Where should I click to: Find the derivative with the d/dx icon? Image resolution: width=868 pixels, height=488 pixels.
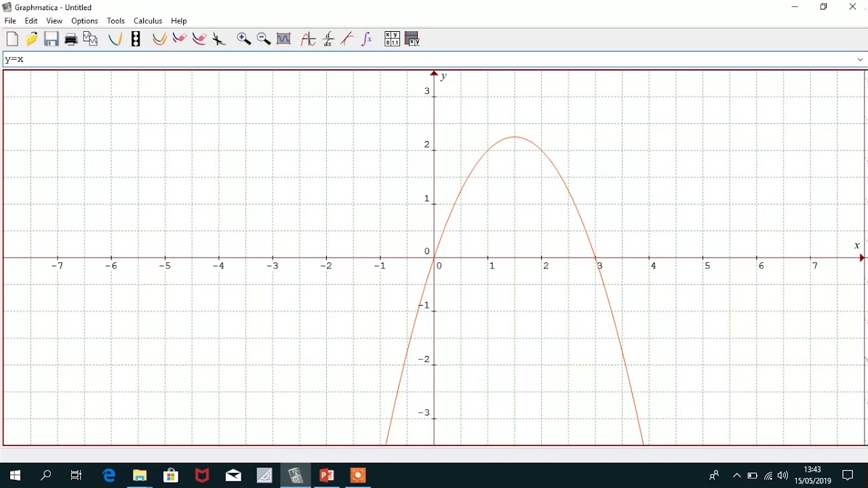[x=328, y=39]
